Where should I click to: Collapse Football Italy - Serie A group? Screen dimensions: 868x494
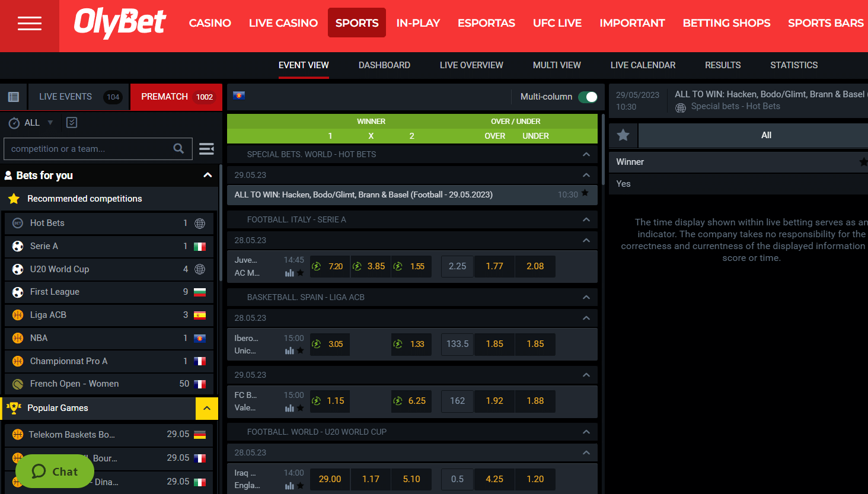(x=586, y=219)
